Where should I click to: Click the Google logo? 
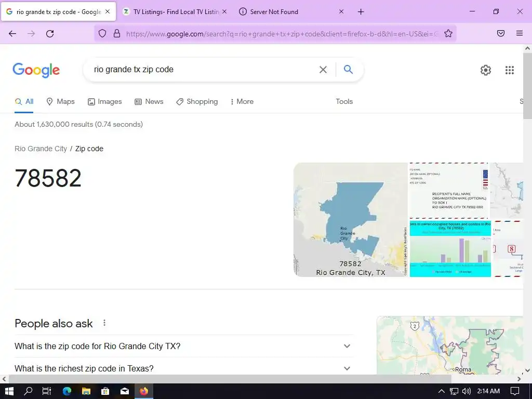[36, 70]
